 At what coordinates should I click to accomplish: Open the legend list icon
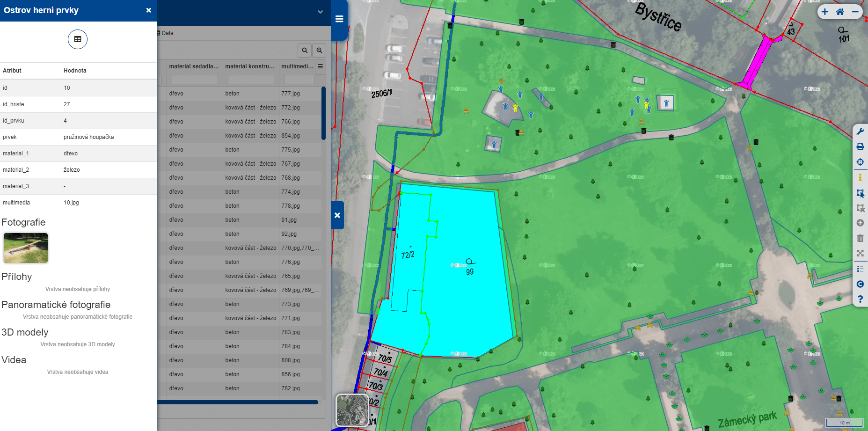pos(860,269)
